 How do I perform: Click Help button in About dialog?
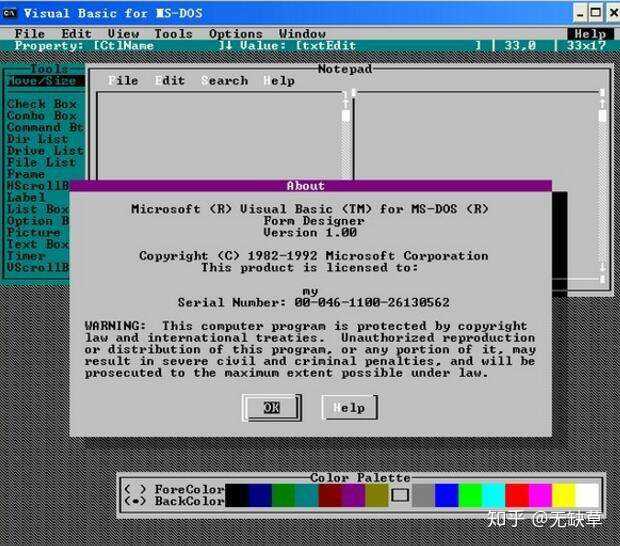point(349,408)
